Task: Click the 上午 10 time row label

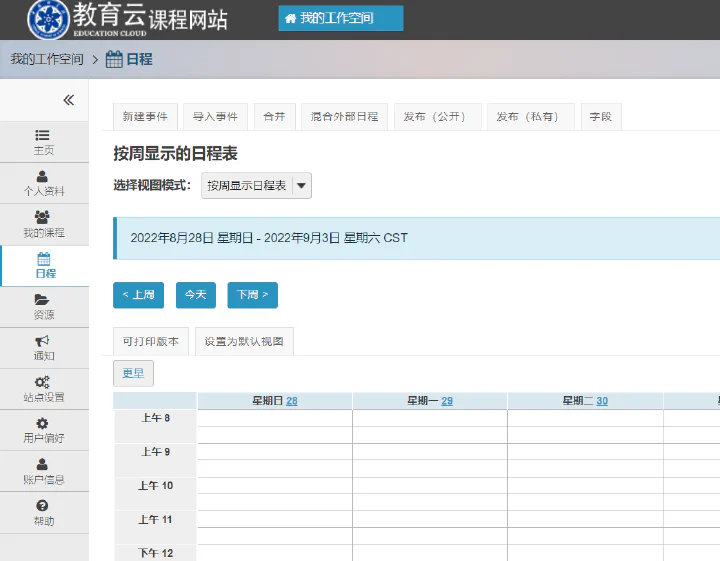Action: tap(156, 486)
